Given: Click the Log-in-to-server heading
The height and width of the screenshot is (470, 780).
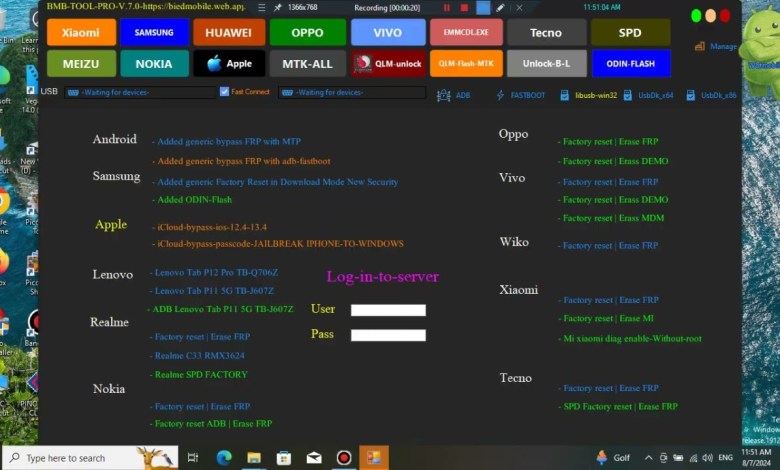Looking at the screenshot, I should [x=383, y=277].
